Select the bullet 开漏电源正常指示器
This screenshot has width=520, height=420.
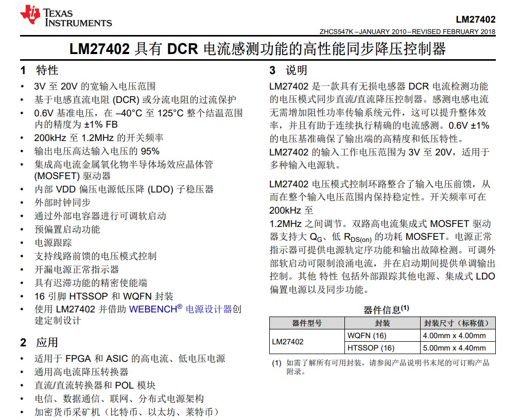(x=77, y=269)
